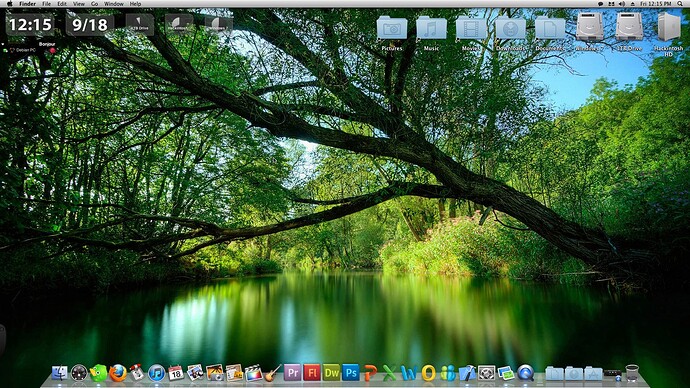Open the gear-screen icon in the dock
The height and width of the screenshot is (388, 690).
point(486,373)
